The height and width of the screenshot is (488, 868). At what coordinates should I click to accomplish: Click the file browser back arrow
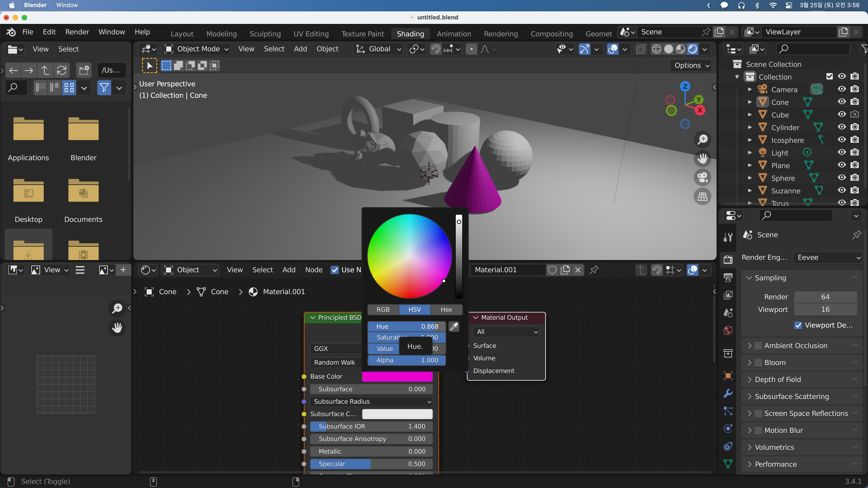pyautogui.click(x=13, y=70)
